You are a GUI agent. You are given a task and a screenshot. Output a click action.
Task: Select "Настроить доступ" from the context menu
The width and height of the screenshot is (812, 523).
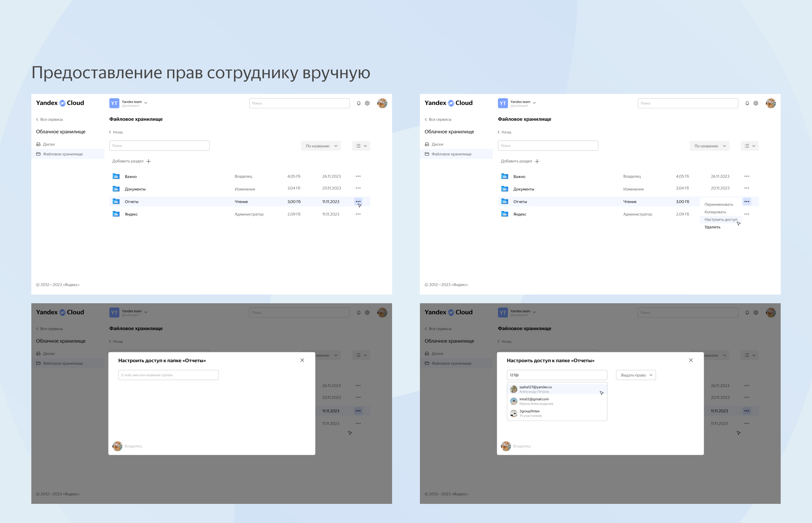[720, 219]
